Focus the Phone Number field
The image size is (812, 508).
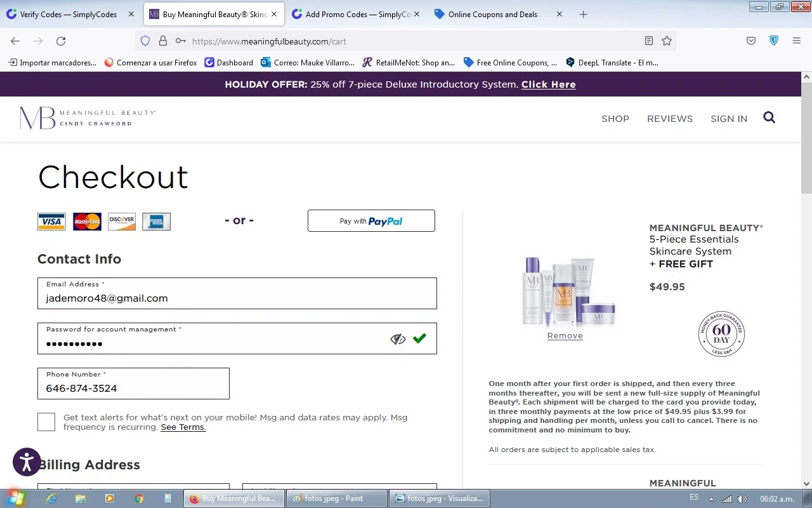pos(133,384)
